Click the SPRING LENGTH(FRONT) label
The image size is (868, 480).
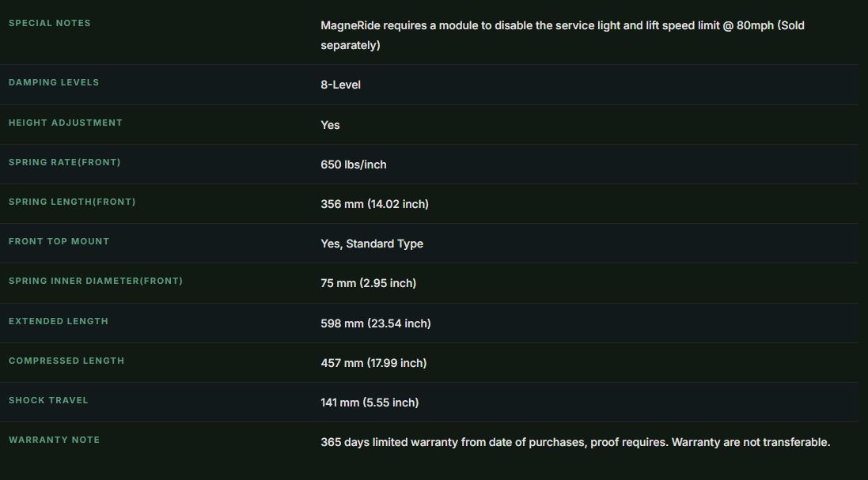click(x=72, y=202)
